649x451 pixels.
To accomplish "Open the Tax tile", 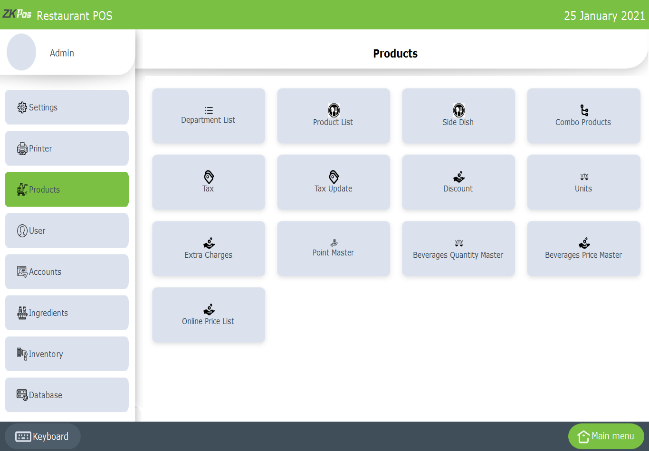I will pyautogui.click(x=209, y=182).
